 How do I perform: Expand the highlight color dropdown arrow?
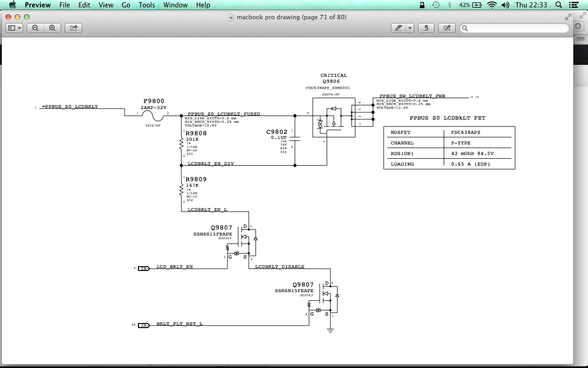410,28
